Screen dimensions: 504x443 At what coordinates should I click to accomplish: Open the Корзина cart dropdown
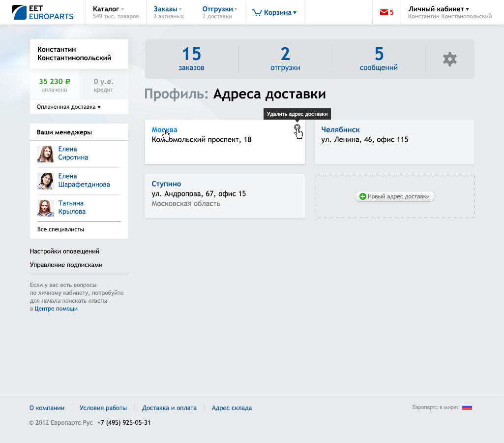[274, 13]
